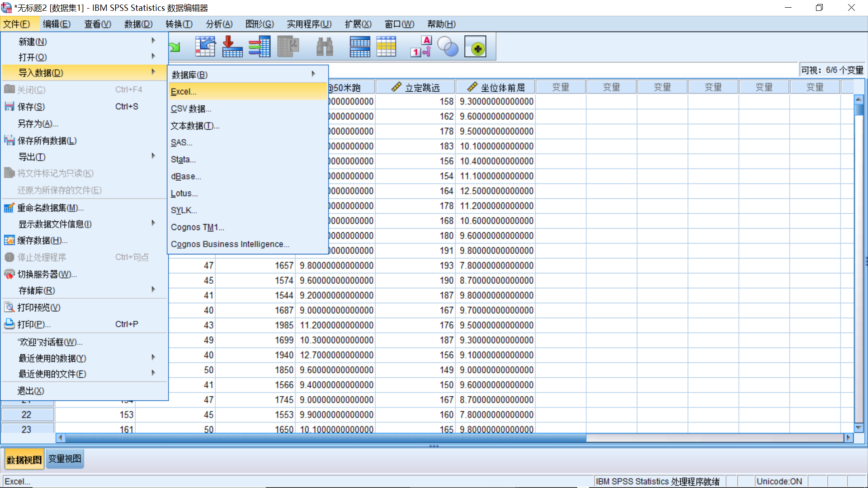This screenshot has height=488, width=868.
Task: Switch to 变量视图 tab
Action: click(65, 459)
